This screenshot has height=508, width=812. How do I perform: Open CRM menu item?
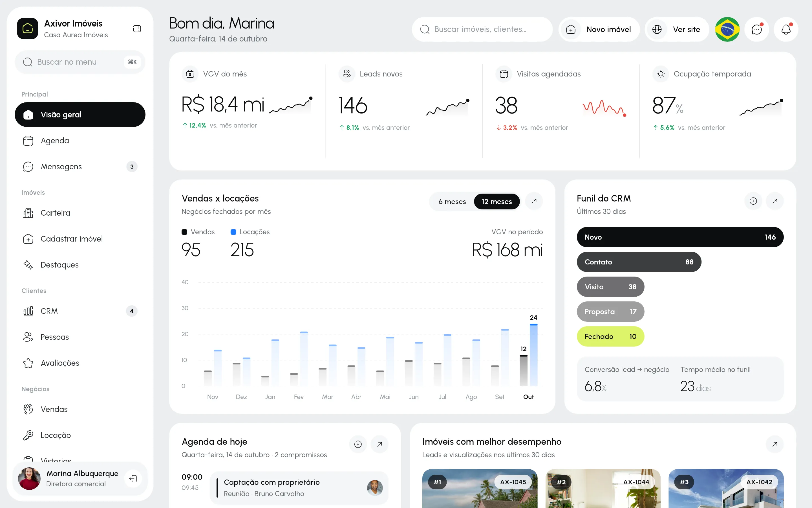pos(80,311)
